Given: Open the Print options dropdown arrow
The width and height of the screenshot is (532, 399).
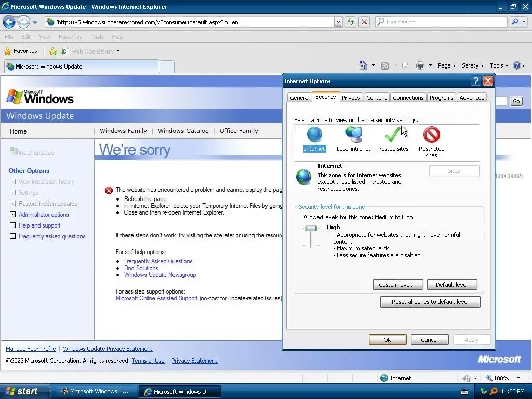Looking at the screenshot, I should pos(430,65).
